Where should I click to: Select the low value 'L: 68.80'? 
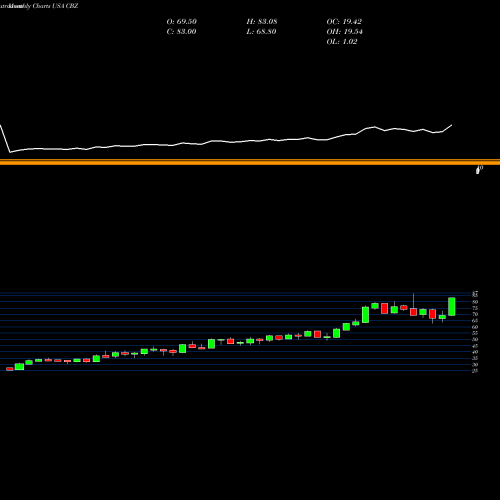coord(261,32)
